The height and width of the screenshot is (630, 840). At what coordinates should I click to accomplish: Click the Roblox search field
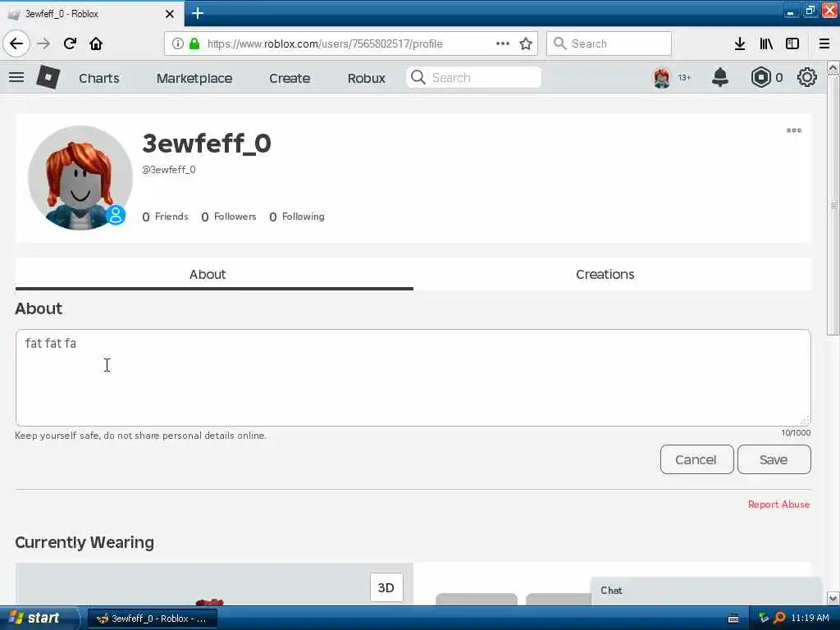click(473, 78)
